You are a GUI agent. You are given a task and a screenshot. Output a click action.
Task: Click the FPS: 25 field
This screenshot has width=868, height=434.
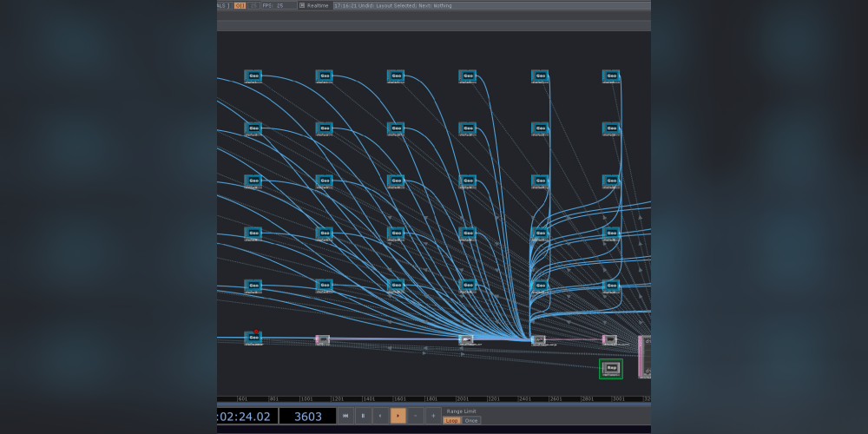[x=279, y=5]
